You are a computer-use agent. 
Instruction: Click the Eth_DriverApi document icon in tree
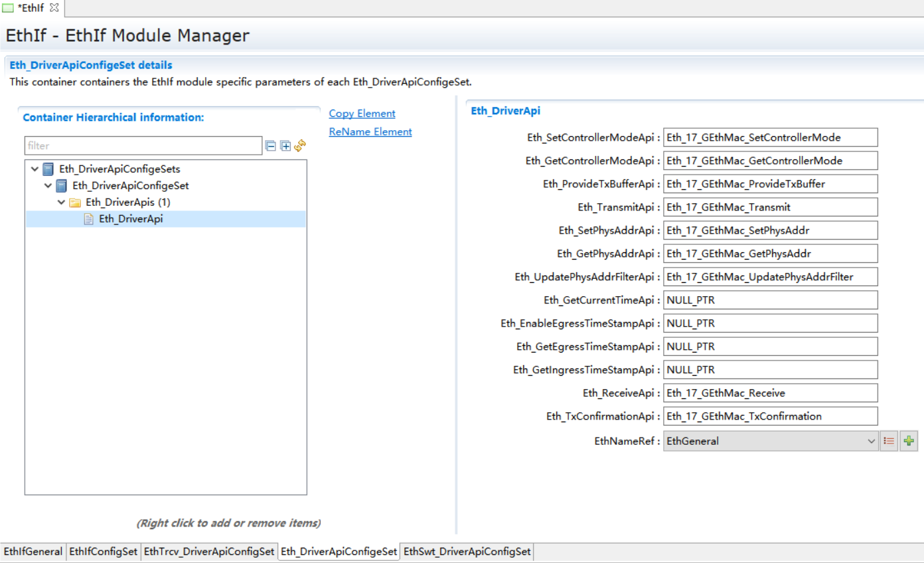pos(88,219)
